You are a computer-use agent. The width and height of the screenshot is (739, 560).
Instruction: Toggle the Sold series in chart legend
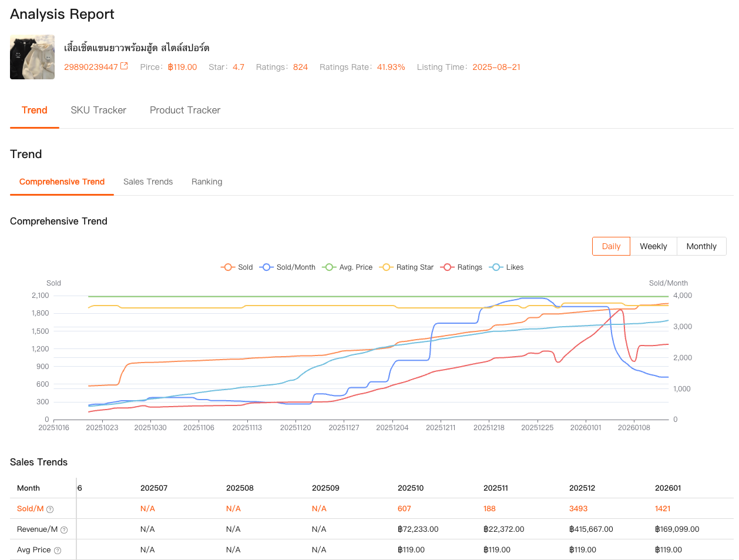pyautogui.click(x=237, y=267)
